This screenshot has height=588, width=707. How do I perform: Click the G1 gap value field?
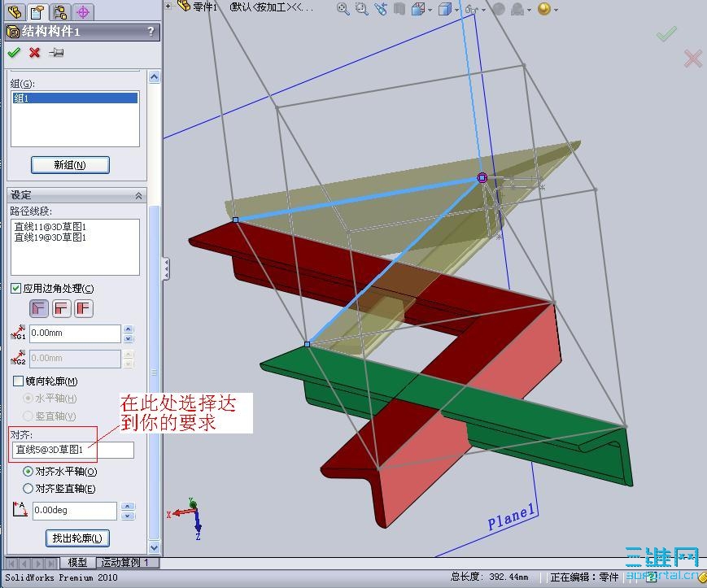pos(75,333)
